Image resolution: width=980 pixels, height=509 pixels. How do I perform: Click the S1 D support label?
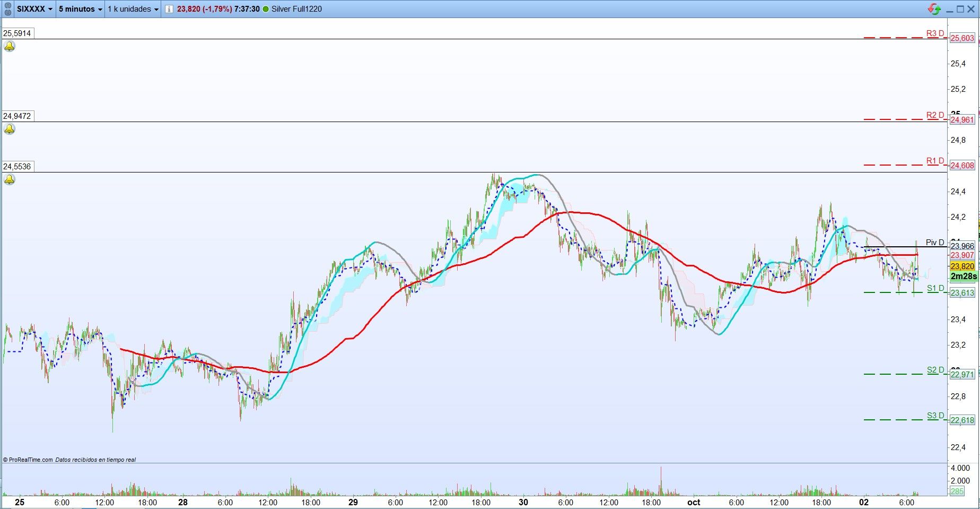[x=935, y=288]
